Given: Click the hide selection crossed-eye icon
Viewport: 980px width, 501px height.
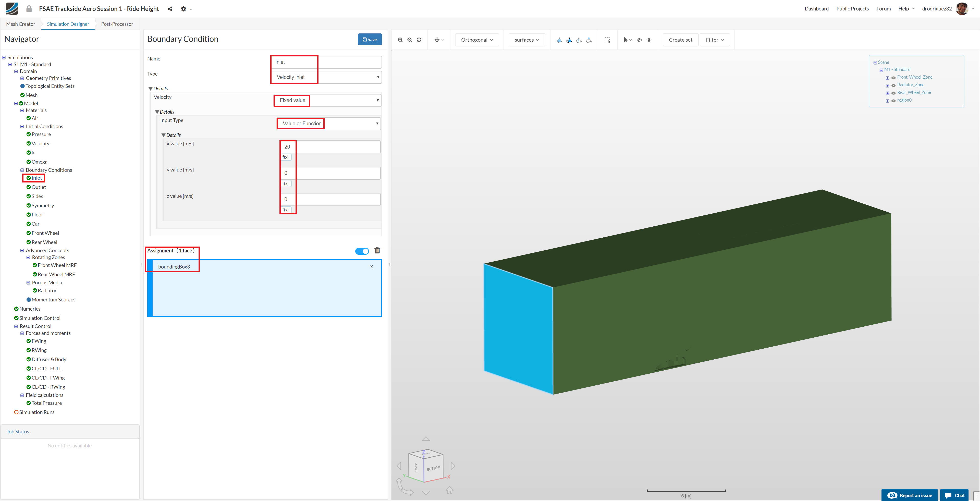Looking at the screenshot, I should [x=639, y=40].
